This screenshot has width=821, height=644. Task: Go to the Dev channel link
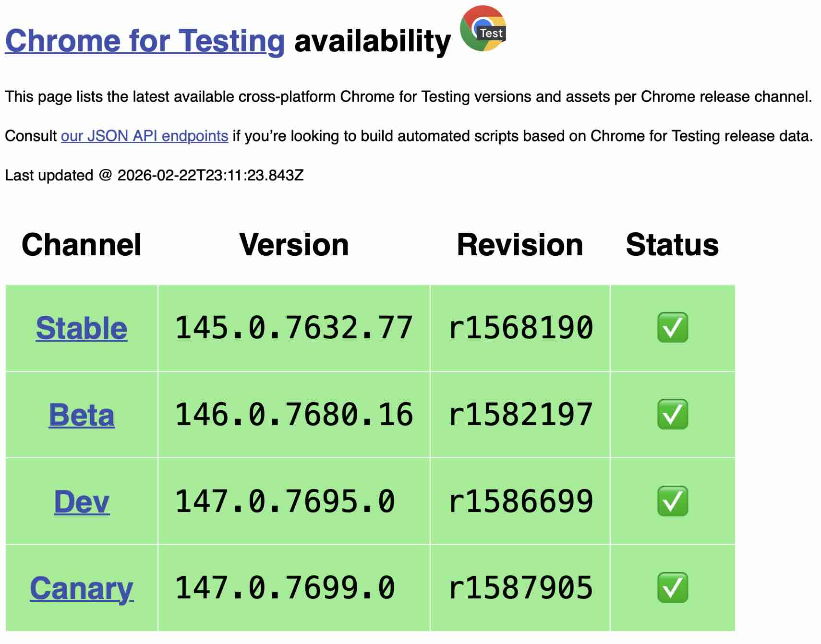tap(82, 501)
